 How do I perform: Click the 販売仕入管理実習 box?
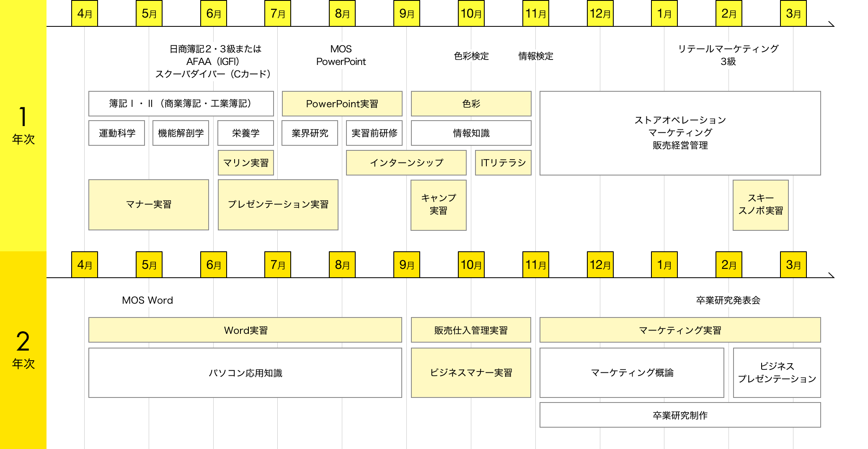pyautogui.click(x=471, y=330)
